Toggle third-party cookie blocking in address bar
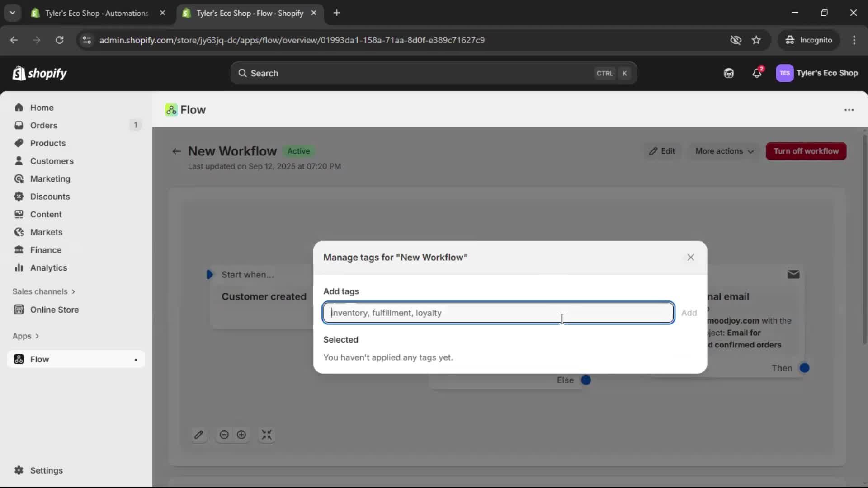 (736, 40)
